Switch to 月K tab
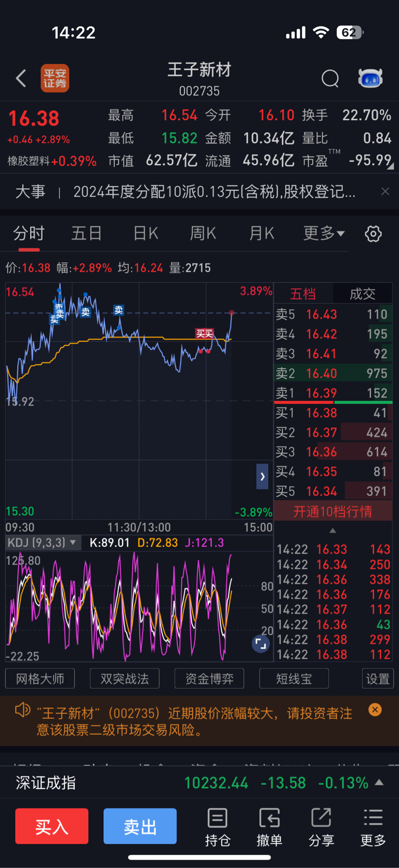 [261, 233]
